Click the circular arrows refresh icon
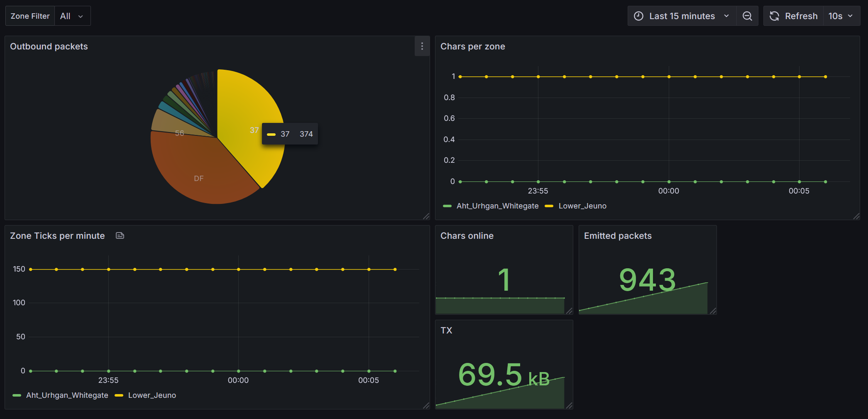The height and width of the screenshot is (419, 868). point(774,16)
